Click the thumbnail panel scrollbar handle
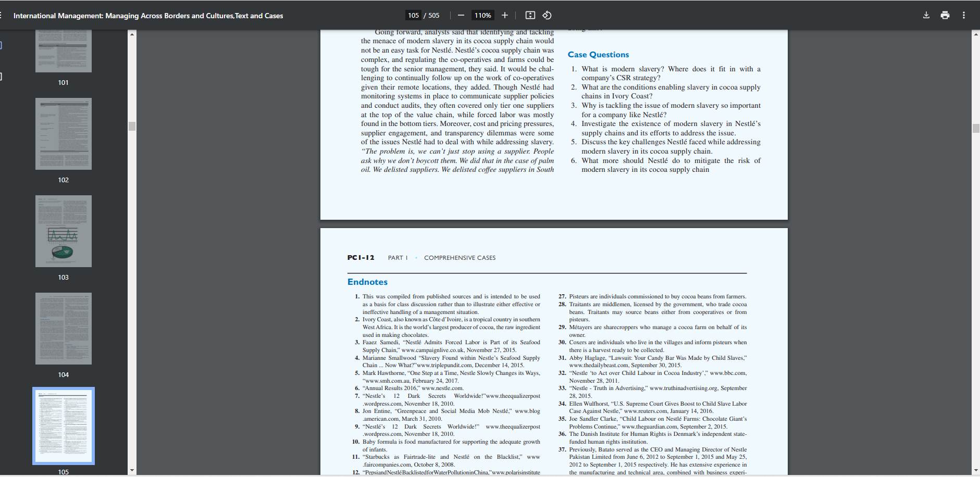The image size is (980, 477). 132,126
